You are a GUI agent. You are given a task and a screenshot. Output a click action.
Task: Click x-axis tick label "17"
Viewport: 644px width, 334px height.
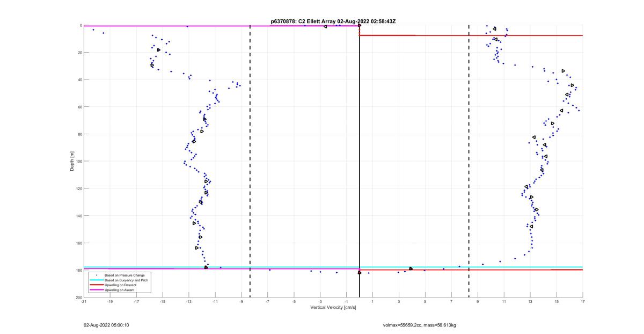tap(582, 301)
